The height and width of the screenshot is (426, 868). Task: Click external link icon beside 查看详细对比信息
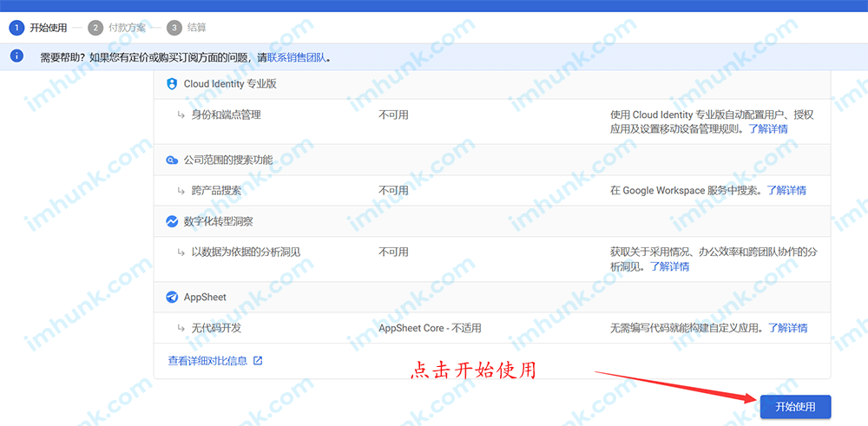click(x=258, y=361)
